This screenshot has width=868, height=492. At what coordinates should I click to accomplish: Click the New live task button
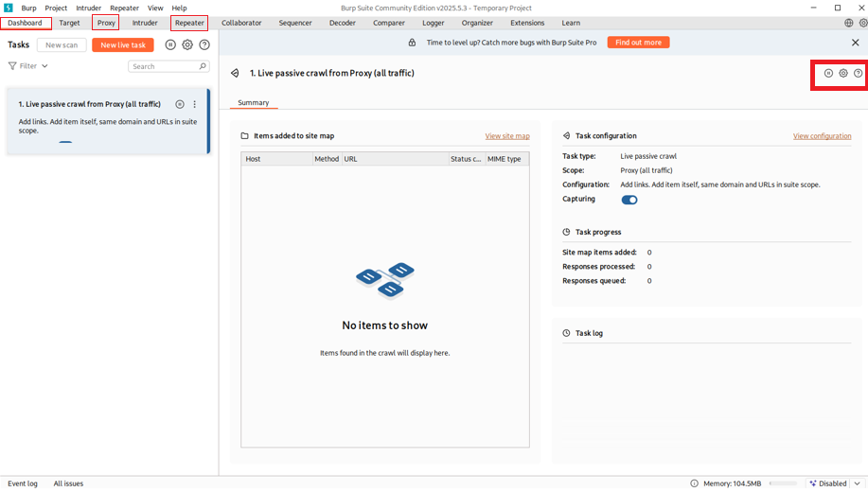point(123,44)
